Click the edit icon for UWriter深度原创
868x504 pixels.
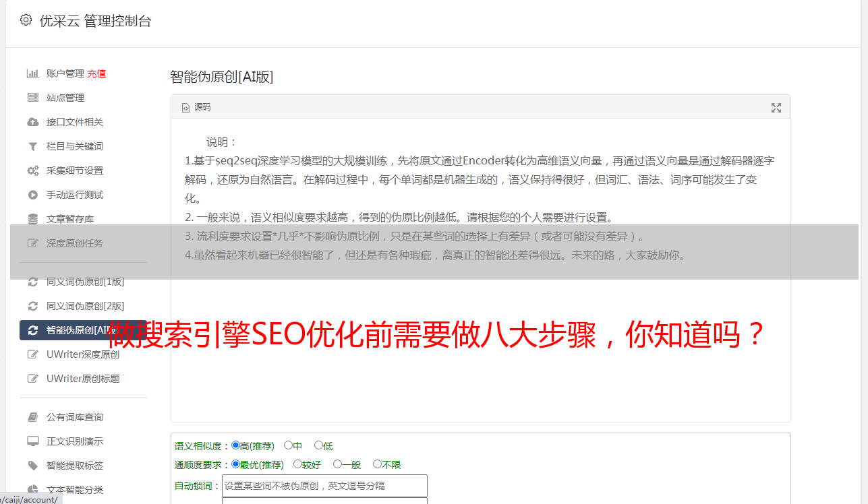[x=32, y=354]
